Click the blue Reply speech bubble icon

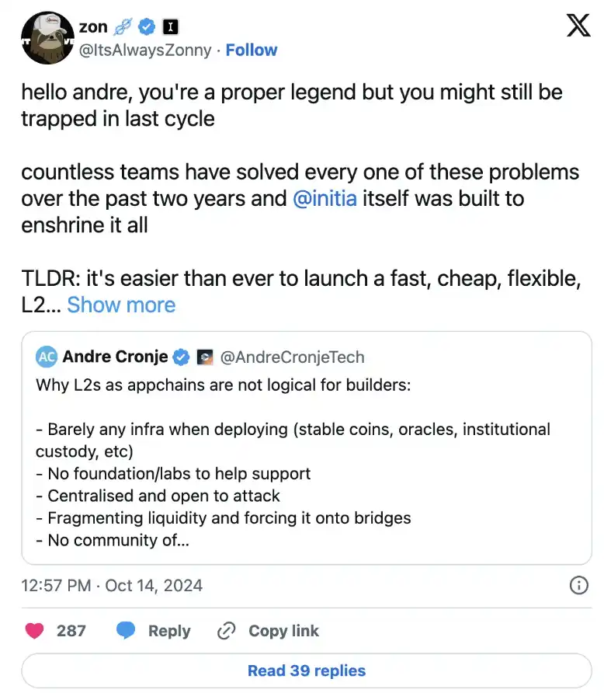tap(126, 631)
